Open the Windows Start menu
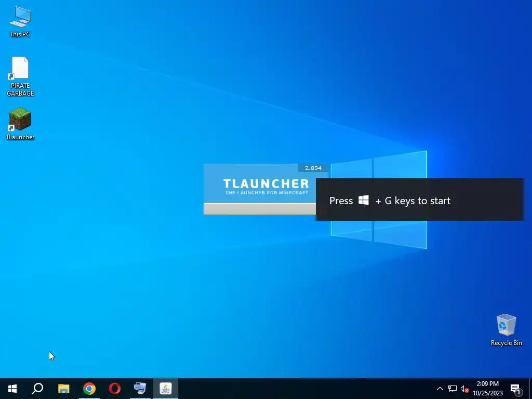Image resolution: width=532 pixels, height=399 pixels. click(12, 389)
